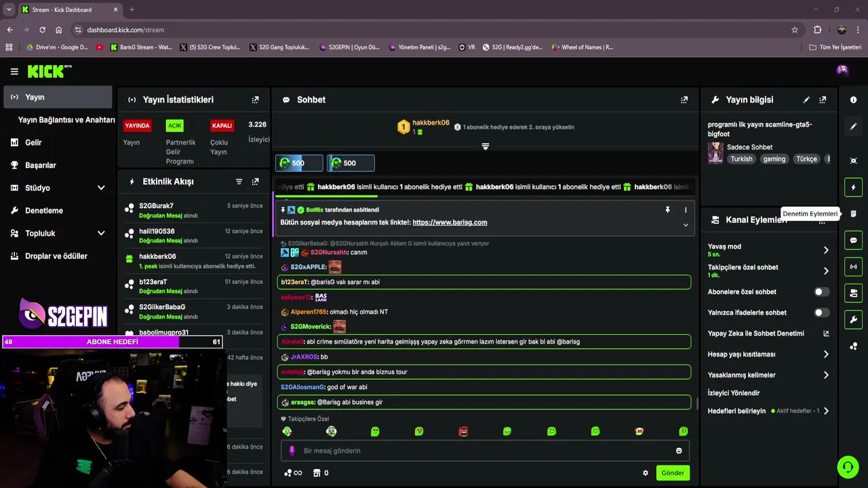868x488 pixels.
Task: Collapse the pinned message chevron
Action: click(686, 225)
